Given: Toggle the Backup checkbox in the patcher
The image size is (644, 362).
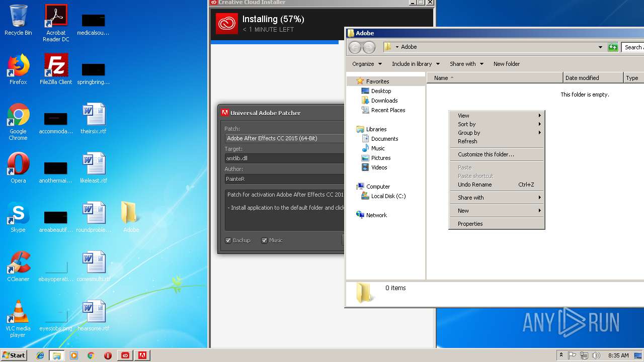Looking at the screenshot, I should [x=228, y=240].
